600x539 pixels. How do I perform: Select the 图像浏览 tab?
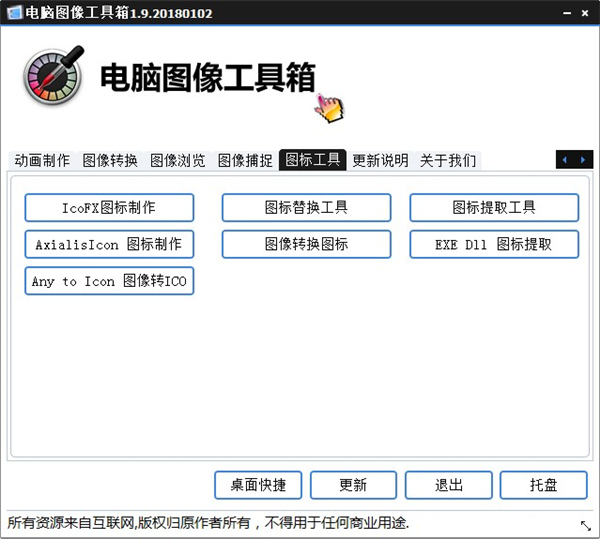coord(178,160)
